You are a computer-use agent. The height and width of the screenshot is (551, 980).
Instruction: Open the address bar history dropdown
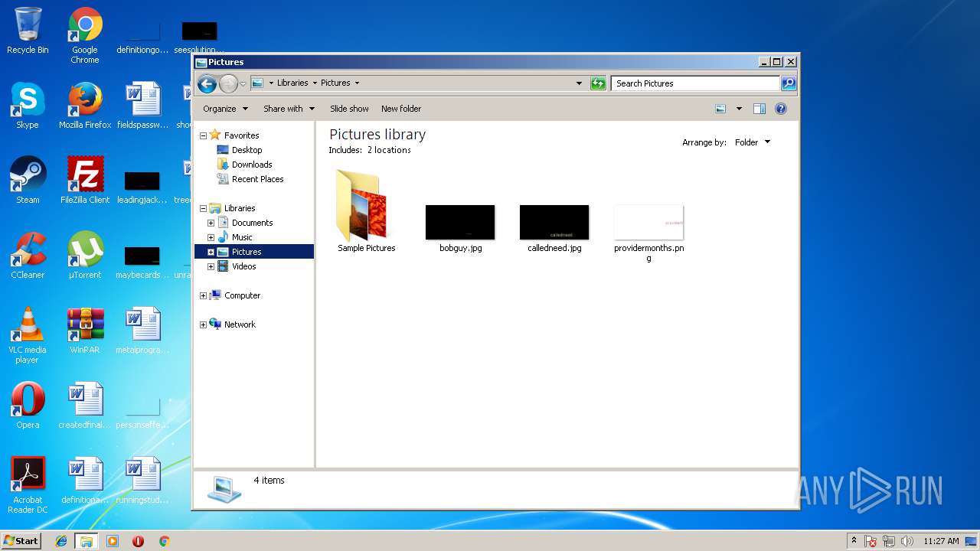(579, 83)
